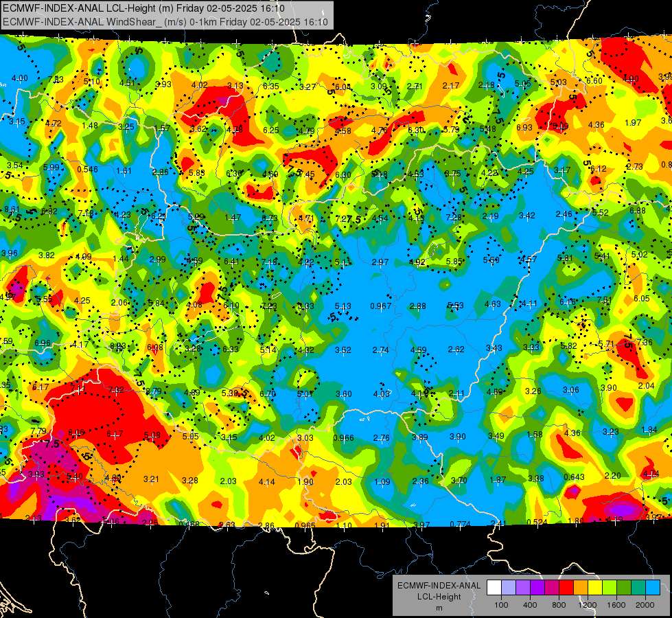Click the magenta swatch left of 800
The width and height of the screenshot is (672, 618).
552,588
